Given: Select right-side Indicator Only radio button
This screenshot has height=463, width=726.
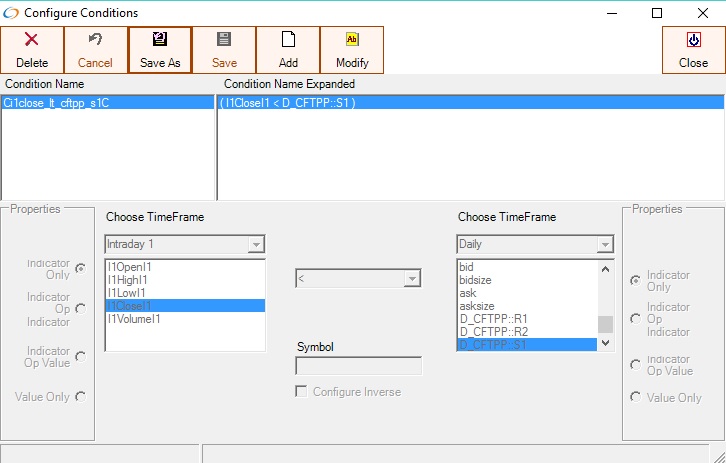Looking at the screenshot, I should 635,281.
